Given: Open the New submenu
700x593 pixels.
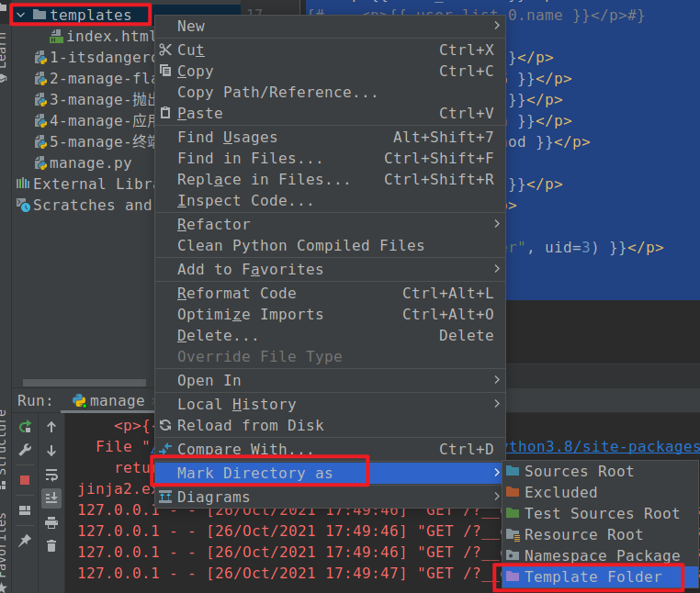Looking at the screenshot, I should pos(330,27).
